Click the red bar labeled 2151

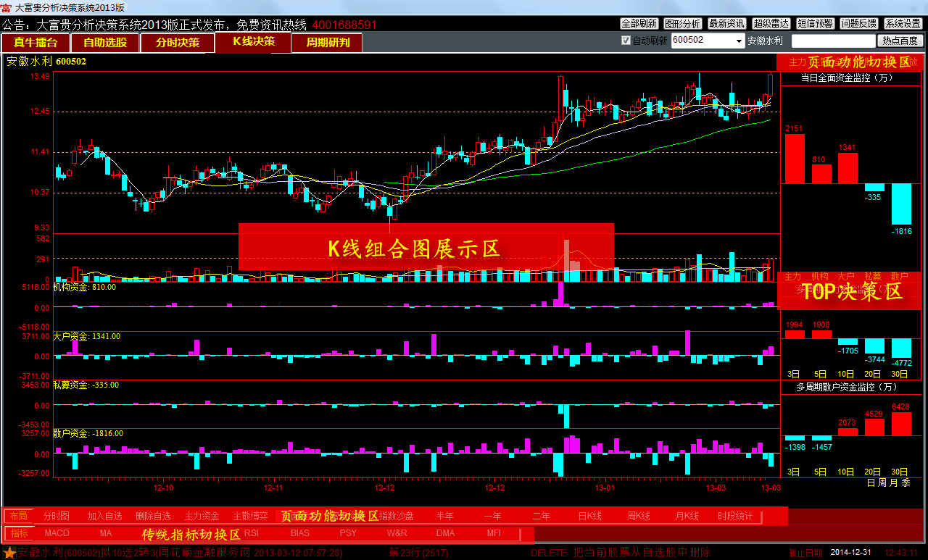coord(795,159)
